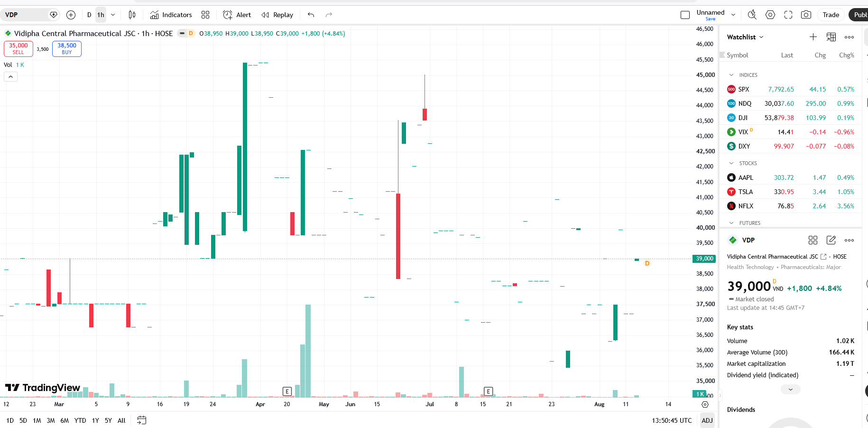Show All data range

coord(121,420)
